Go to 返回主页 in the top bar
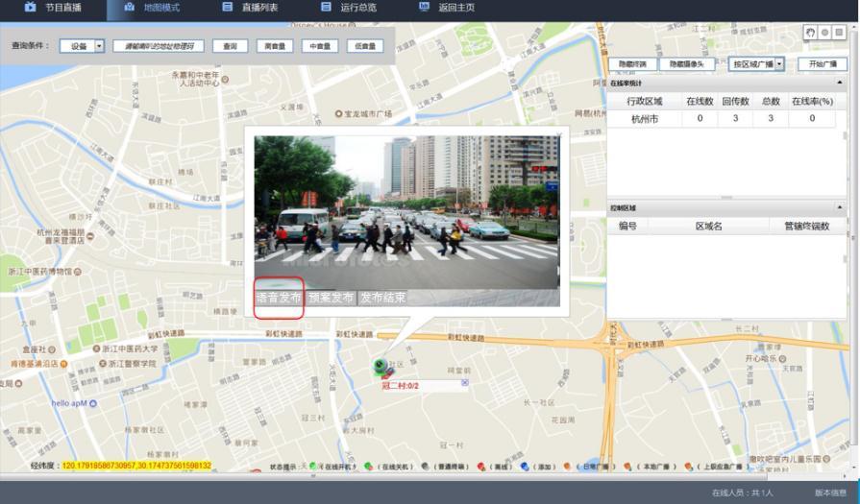Screen dimensions: 860x504 pos(447,8)
